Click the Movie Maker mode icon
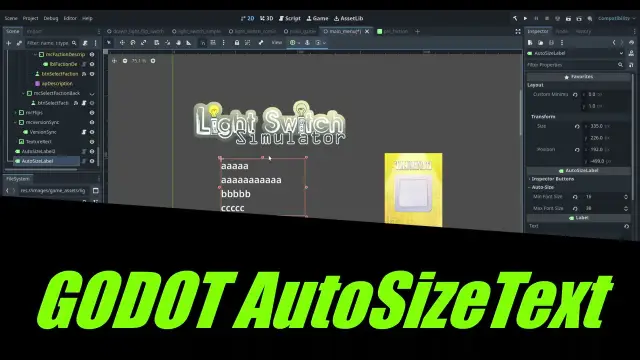Image resolution: width=640 pixels, height=360 pixels. [590, 18]
